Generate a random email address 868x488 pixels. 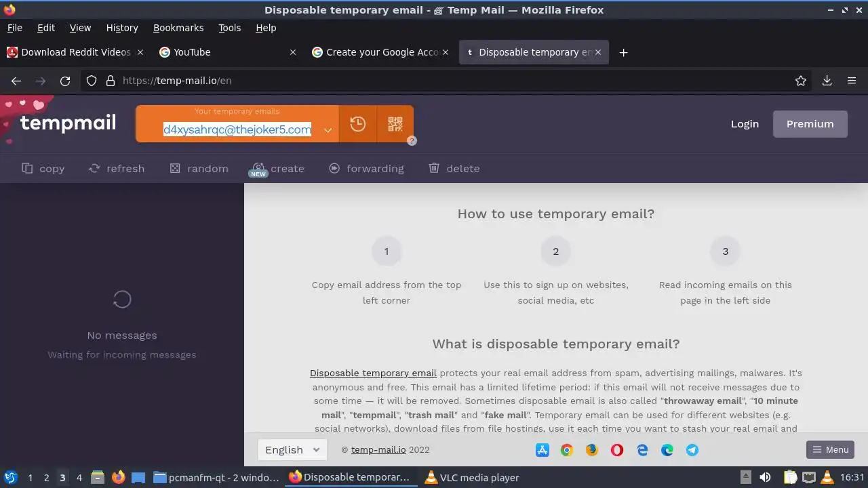point(199,168)
